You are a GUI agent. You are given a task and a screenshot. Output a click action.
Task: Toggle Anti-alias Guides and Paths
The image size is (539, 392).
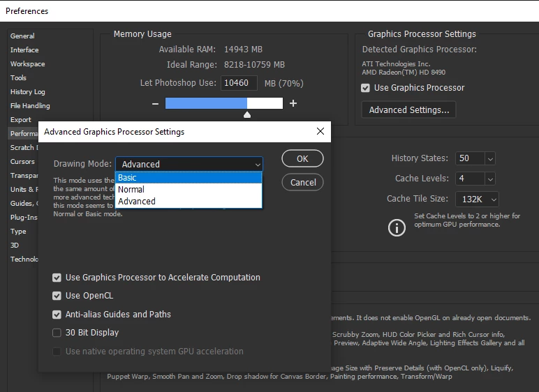coord(57,315)
